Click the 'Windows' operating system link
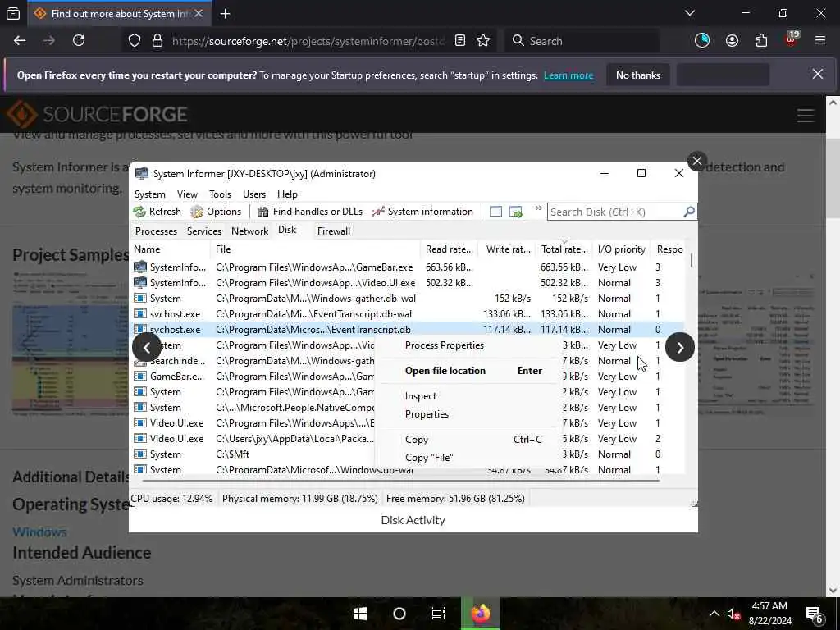Screen dimensions: 840x630 (39, 532)
